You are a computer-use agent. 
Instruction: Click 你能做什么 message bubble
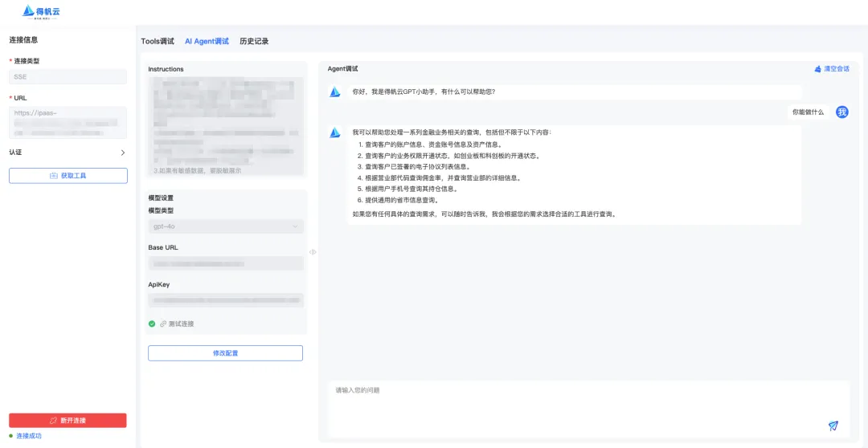809,112
